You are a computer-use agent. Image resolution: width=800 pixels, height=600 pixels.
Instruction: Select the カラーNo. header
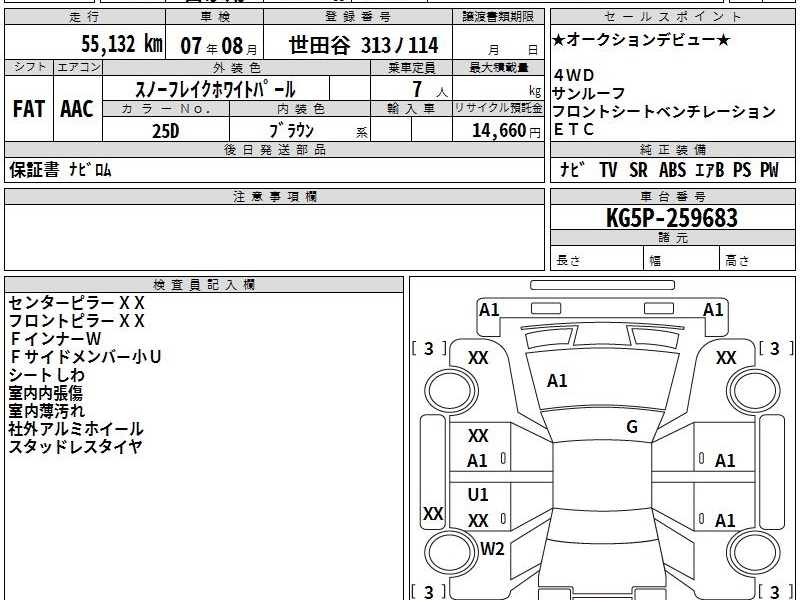[x=166, y=109]
